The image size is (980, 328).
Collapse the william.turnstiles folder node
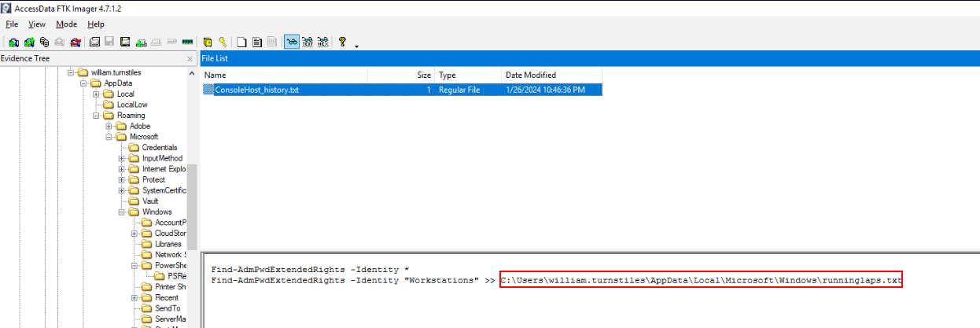(72, 72)
